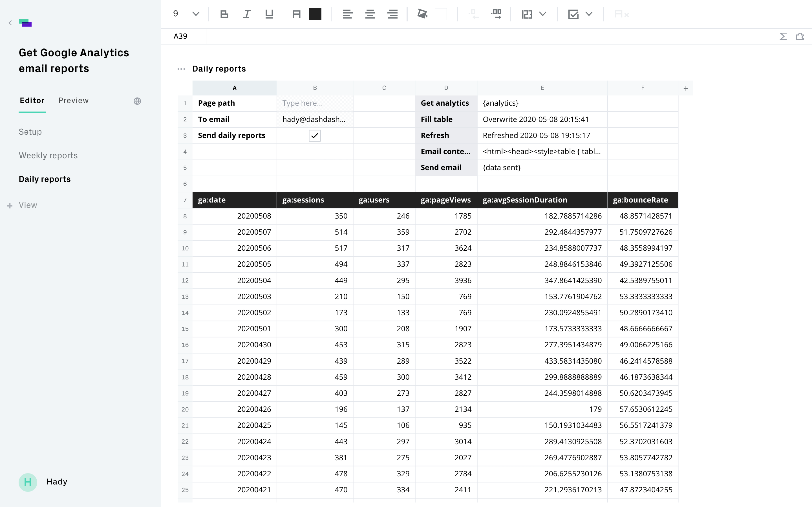Expand the checkbox cell type dropdown

pyautogui.click(x=589, y=14)
